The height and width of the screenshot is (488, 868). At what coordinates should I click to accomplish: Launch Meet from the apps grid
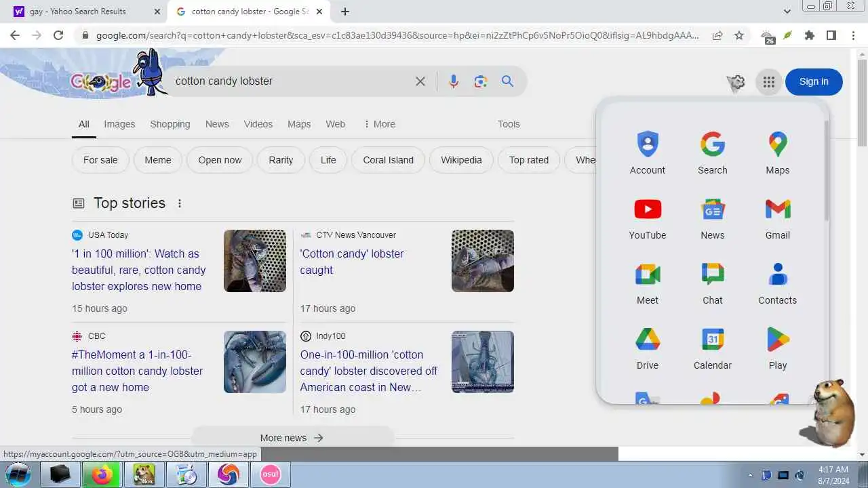pos(647,284)
